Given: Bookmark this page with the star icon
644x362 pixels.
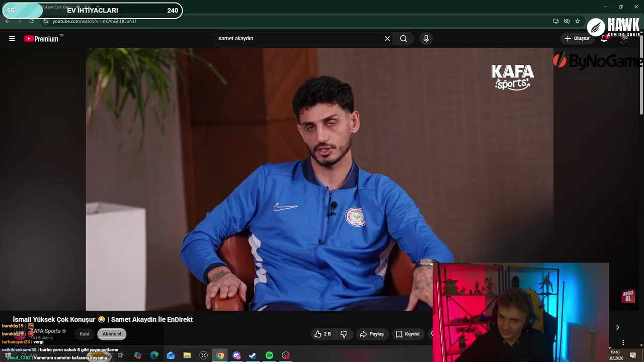Looking at the screenshot, I should (578, 21).
